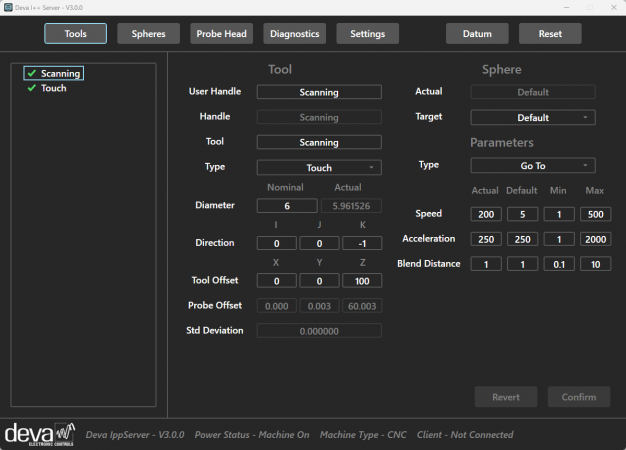626x450 pixels.
Task: Click the Confirm button
Action: 578,397
